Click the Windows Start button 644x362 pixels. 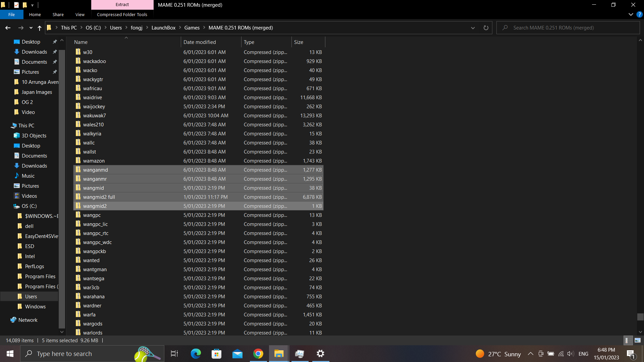tap(10, 354)
